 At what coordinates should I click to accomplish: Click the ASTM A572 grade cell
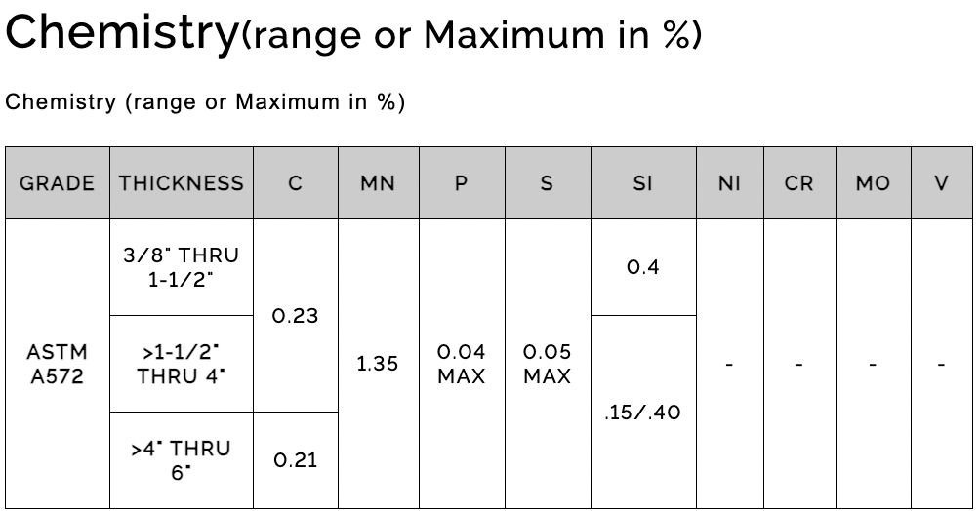coord(58,364)
